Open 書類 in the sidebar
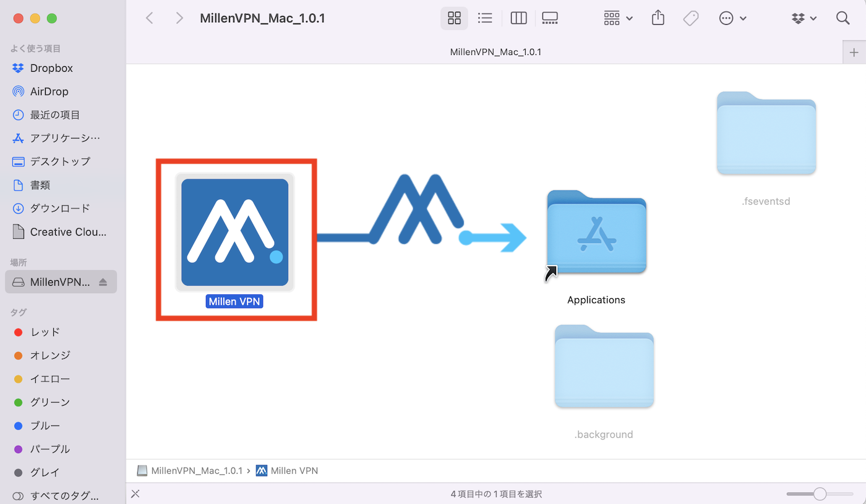This screenshot has width=866, height=504. 61,185
